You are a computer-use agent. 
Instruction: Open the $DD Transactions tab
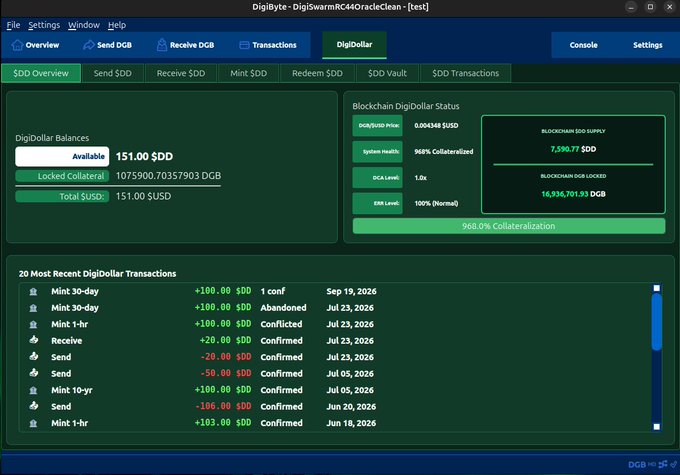pyautogui.click(x=465, y=73)
